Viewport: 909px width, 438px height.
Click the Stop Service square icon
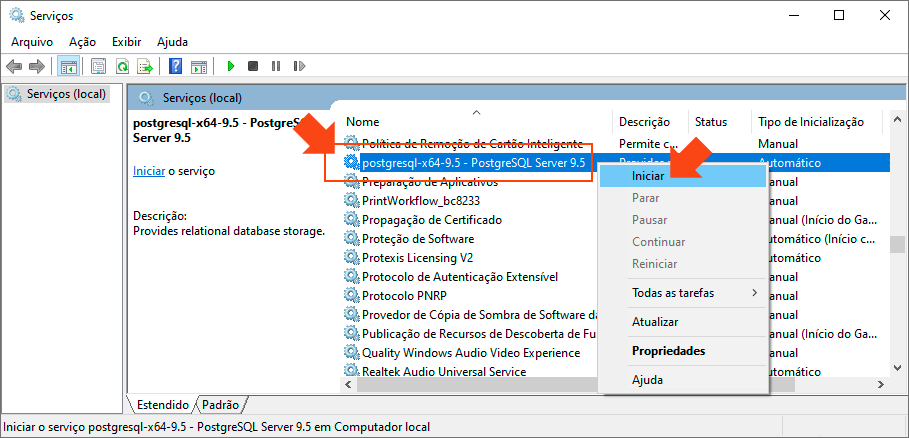[253, 67]
